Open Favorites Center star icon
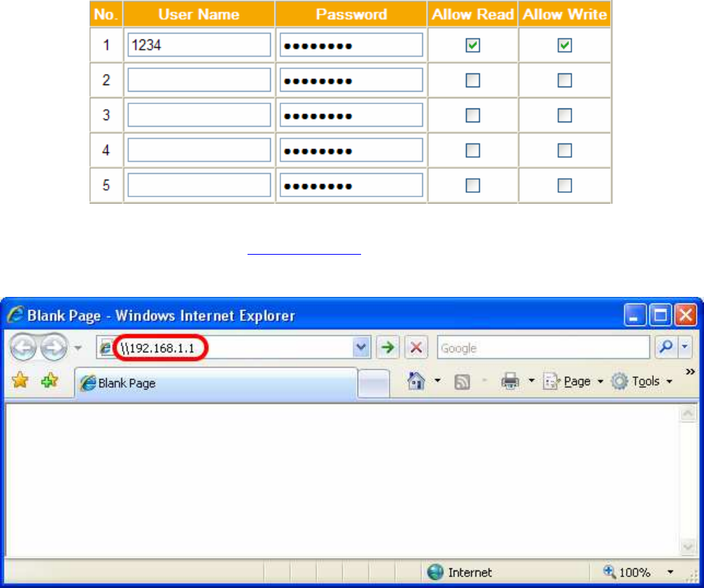 (x=20, y=381)
